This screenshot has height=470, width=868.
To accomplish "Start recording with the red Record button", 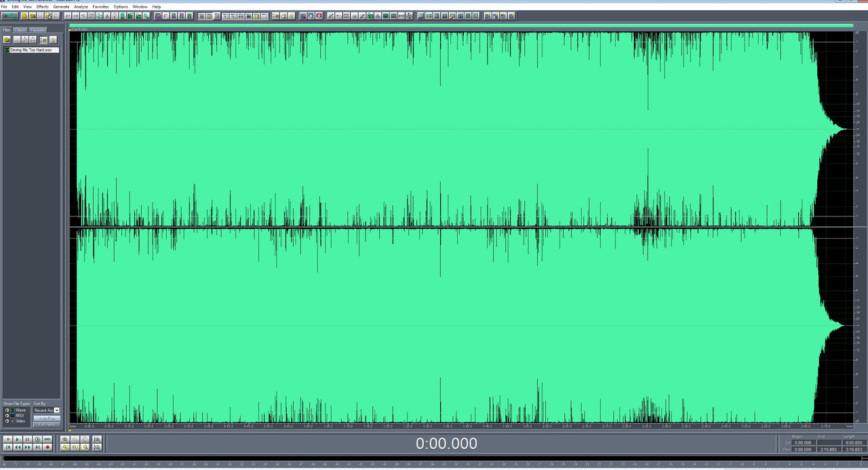I will click(x=47, y=447).
